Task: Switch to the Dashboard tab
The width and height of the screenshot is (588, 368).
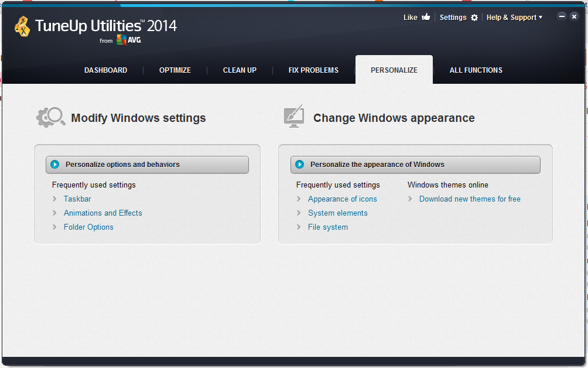Action: coord(106,70)
